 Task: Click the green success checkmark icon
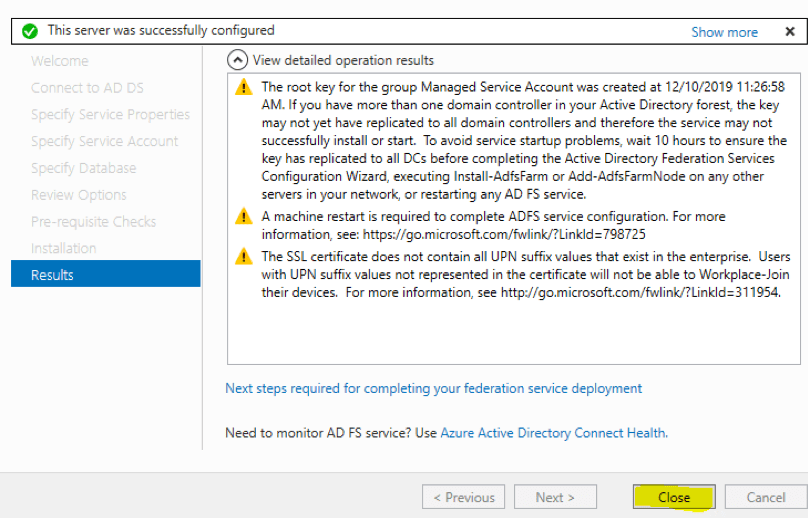tap(30, 31)
